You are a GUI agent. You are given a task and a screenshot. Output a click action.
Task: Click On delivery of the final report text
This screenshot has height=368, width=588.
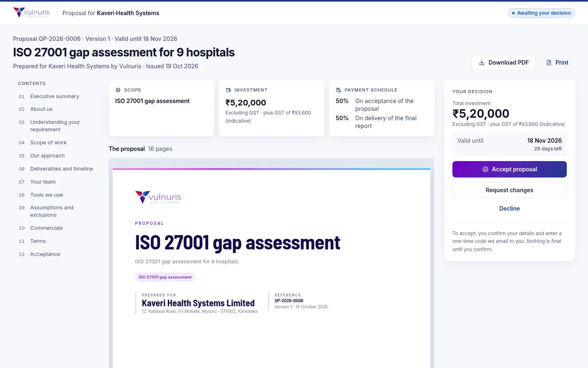tap(386, 122)
